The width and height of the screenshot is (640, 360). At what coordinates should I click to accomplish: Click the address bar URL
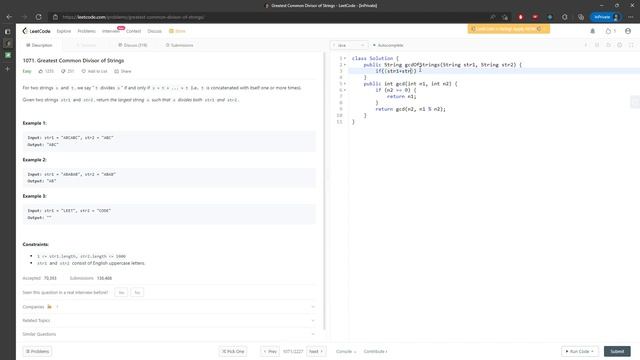133,17
